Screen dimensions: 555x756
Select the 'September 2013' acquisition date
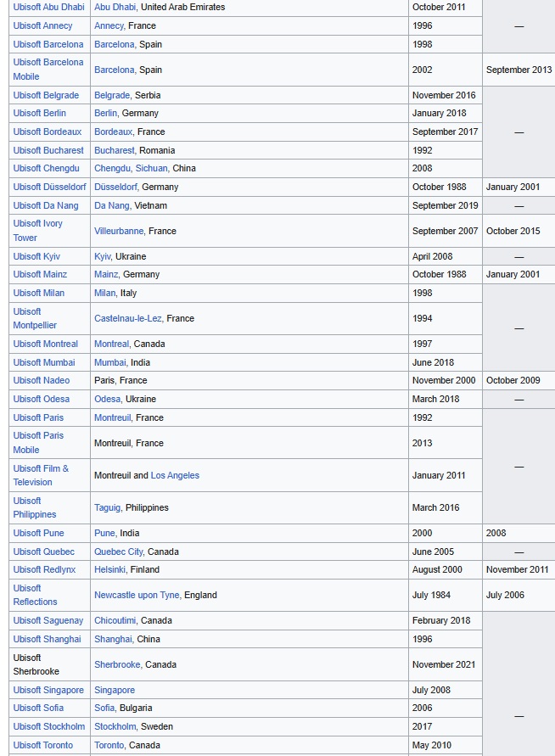(x=519, y=70)
